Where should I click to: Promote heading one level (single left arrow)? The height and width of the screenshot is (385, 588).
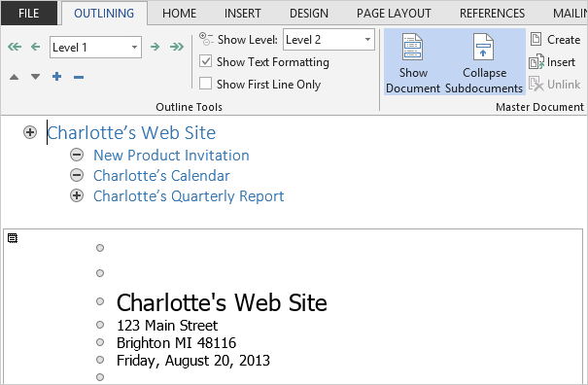click(x=36, y=47)
